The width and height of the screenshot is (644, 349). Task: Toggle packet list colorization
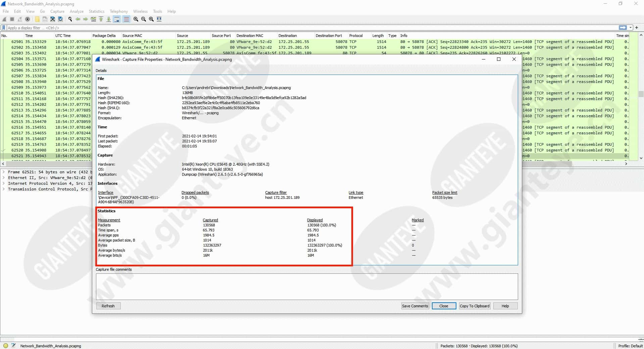click(x=126, y=19)
